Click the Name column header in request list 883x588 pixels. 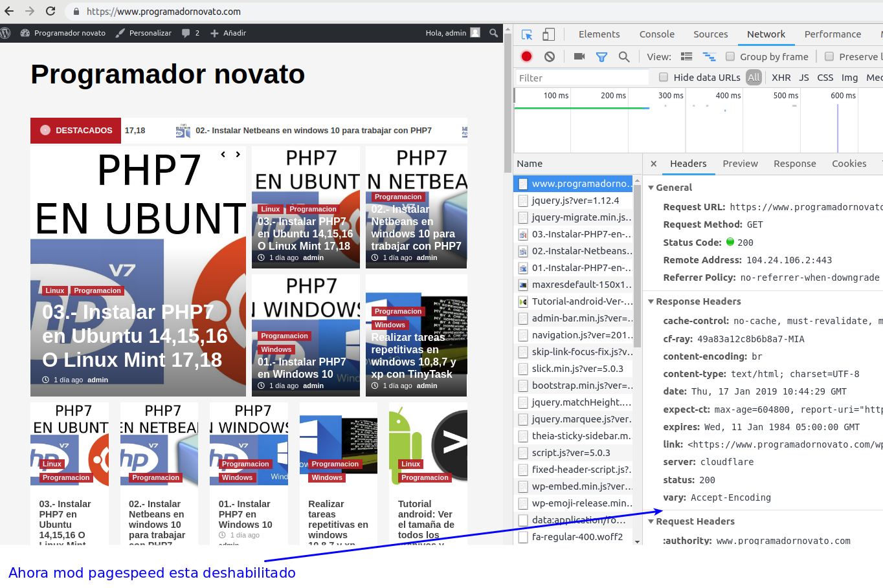coord(530,164)
